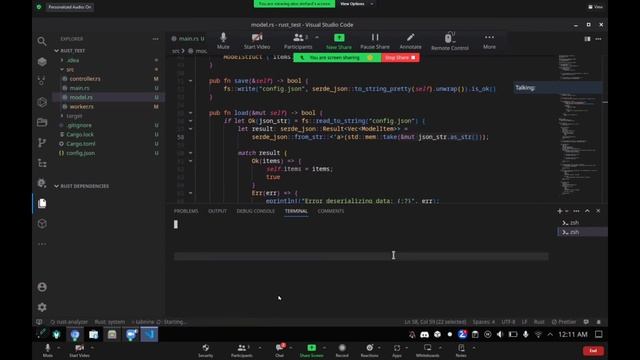Click the red End meeting button
This screenshot has width=640, height=360.
pyautogui.click(x=593, y=351)
